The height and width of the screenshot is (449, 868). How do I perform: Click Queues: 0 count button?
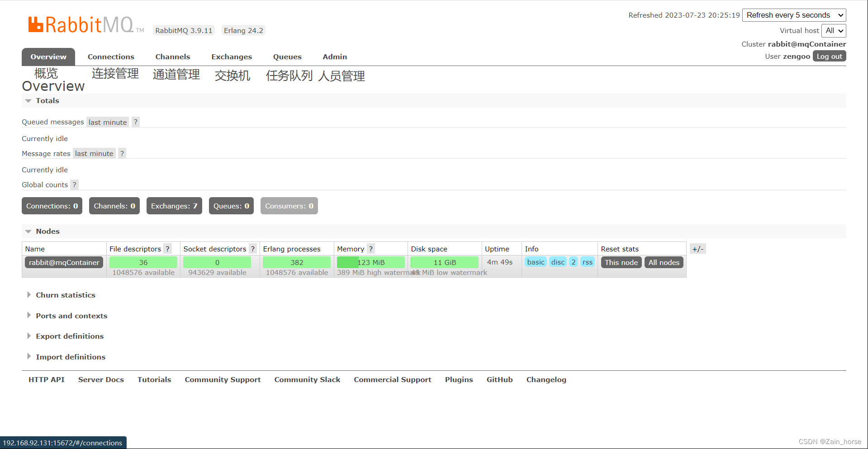231,206
